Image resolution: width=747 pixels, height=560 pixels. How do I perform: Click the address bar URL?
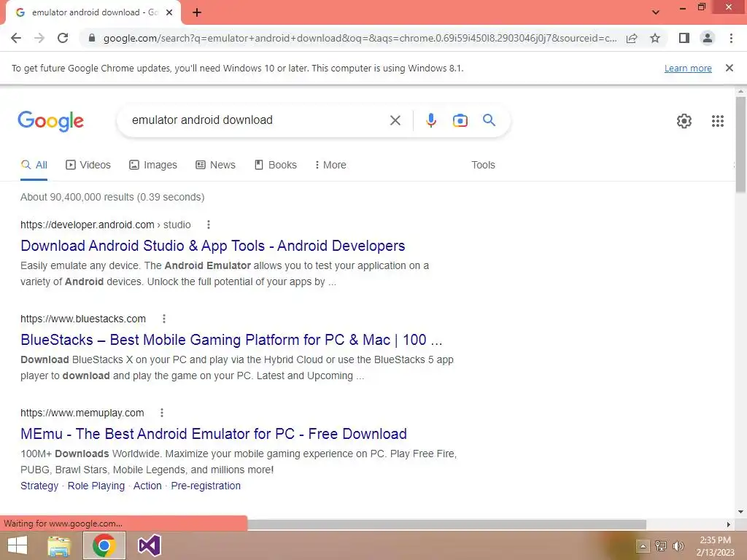(x=360, y=38)
